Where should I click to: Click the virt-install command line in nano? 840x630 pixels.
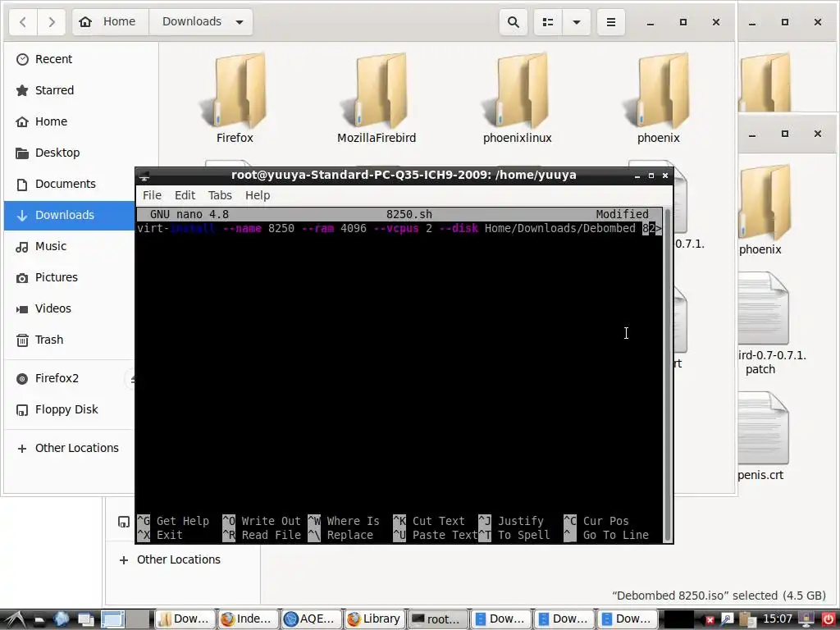point(399,228)
